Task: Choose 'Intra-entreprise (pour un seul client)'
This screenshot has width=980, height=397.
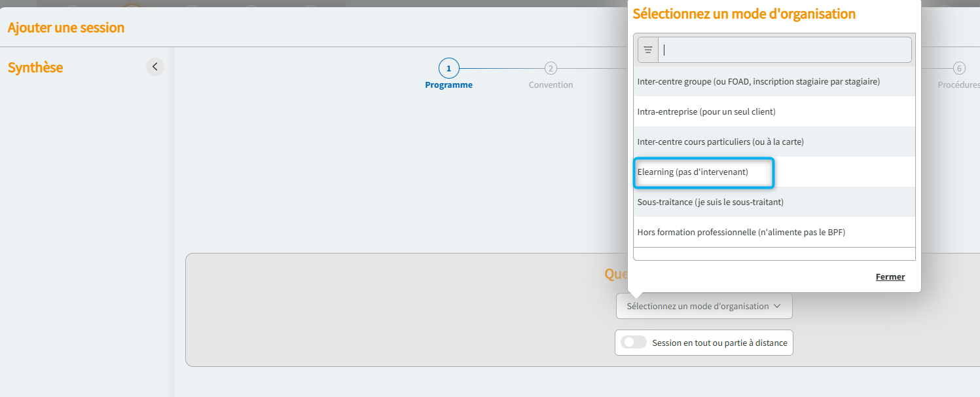Action: point(706,112)
